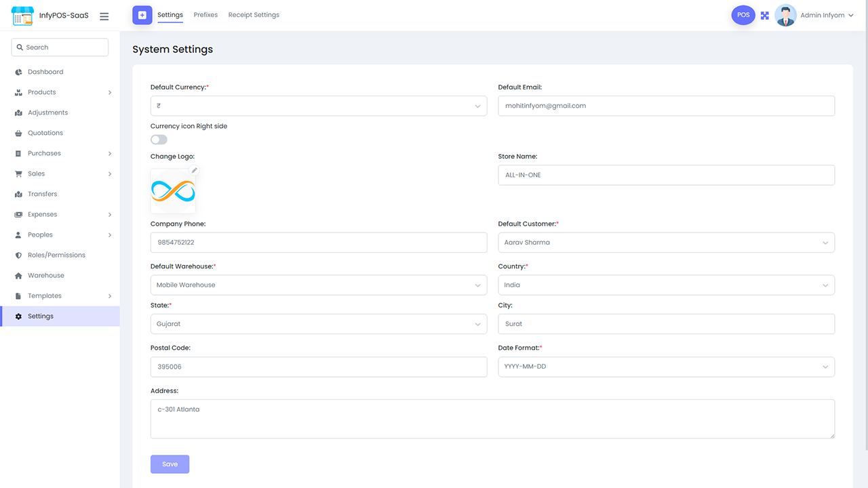Click the pencil icon to edit the logo
The height and width of the screenshot is (488, 868).
pos(195,170)
